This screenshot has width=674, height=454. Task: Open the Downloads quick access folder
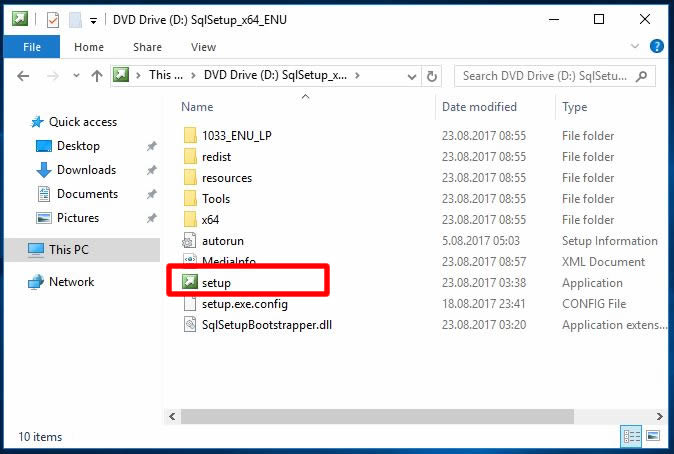tap(86, 170)
